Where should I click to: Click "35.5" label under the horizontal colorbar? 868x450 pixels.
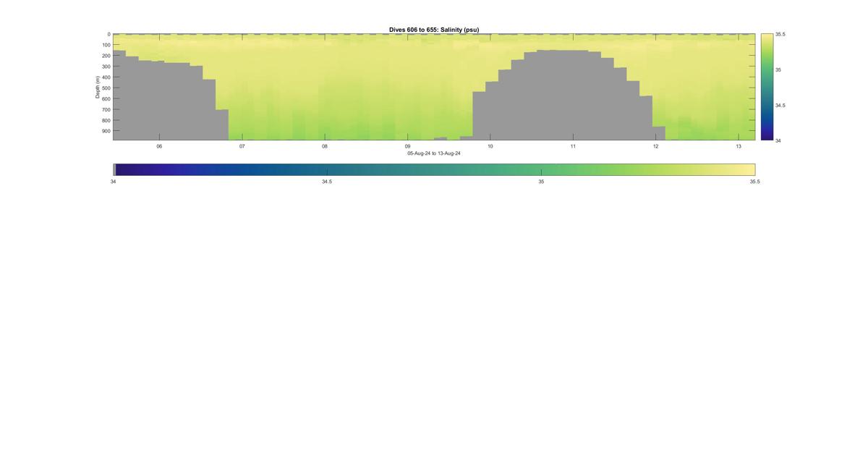[754, 182]
